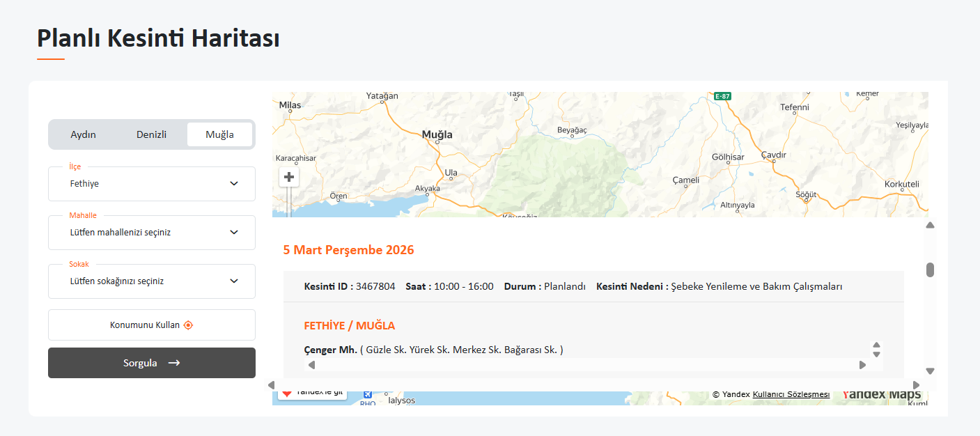Click the Konumunu Kullan location button
The width and height of the screenshot is (980, 436).
(x=152, y=325)
